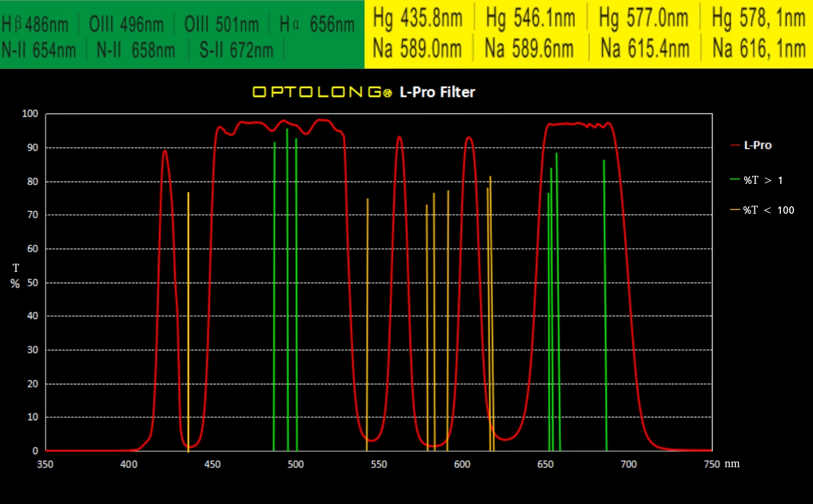The height and width of the screenshot is (504, 813).
Task: Click the orange %T < 100 legend swatch
Action: point(735,210)
